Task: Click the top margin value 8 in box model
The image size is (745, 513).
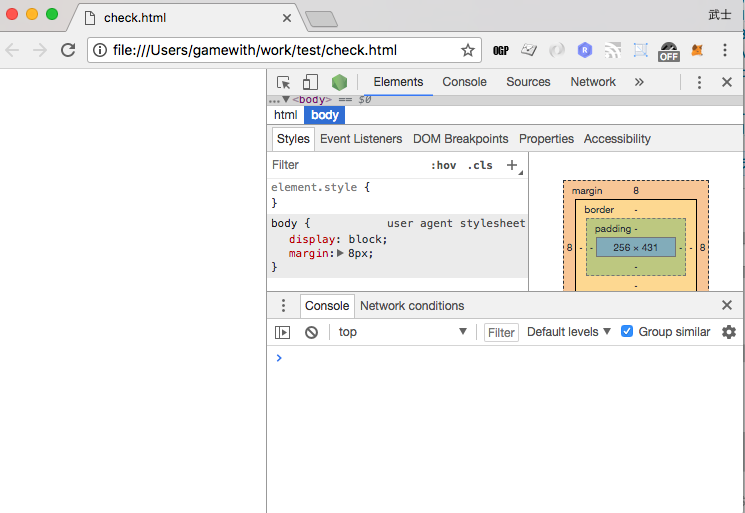Action: pos(636,190)
